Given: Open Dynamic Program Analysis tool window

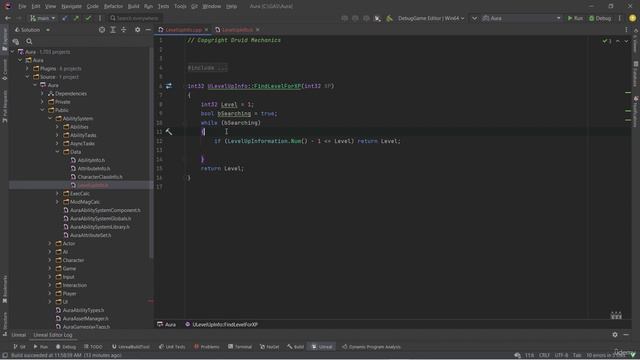Looking at the screenshot, I should tap(371, 347).
